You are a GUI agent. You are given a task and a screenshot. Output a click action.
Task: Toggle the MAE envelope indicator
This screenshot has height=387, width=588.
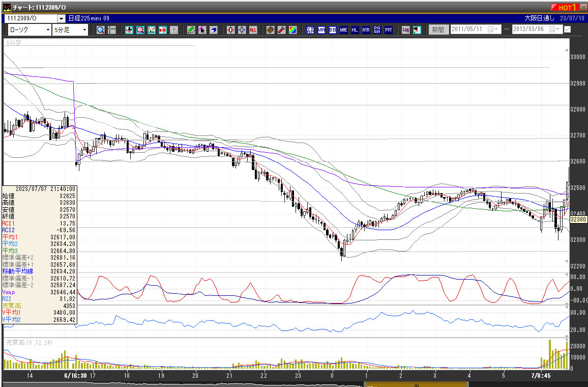tap(343, 30)
